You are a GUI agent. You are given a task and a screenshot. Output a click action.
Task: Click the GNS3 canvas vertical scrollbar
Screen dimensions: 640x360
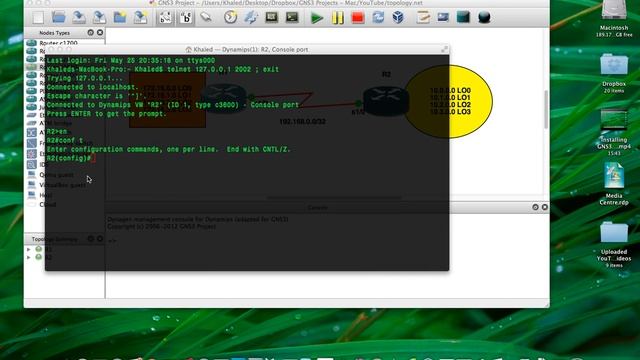[546, 109]
